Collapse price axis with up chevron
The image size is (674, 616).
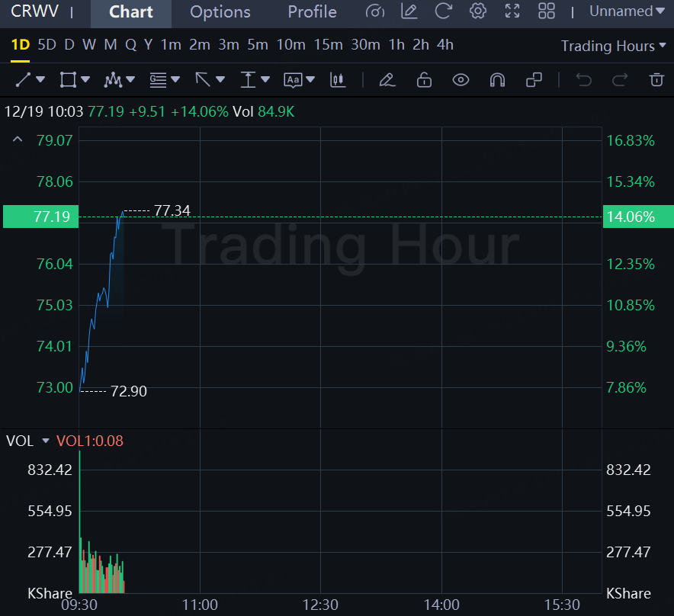point(18,140)
